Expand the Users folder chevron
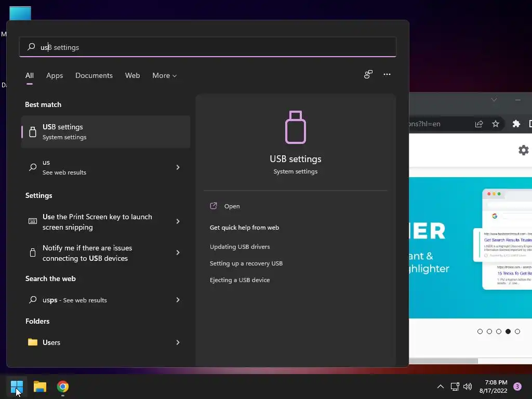 [x=178, y=342]
